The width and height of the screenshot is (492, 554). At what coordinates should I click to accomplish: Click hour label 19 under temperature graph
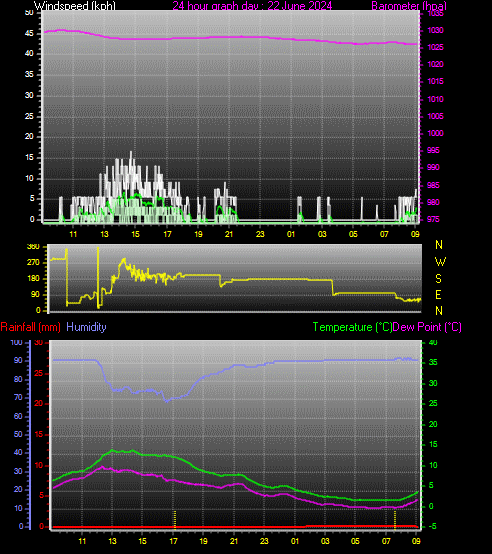(x=203, y=541)
